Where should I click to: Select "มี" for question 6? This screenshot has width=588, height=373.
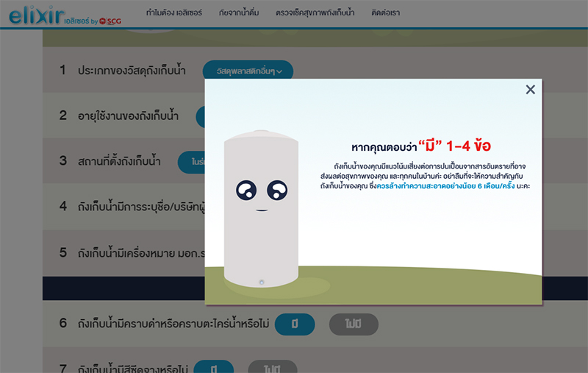[295, 324]
